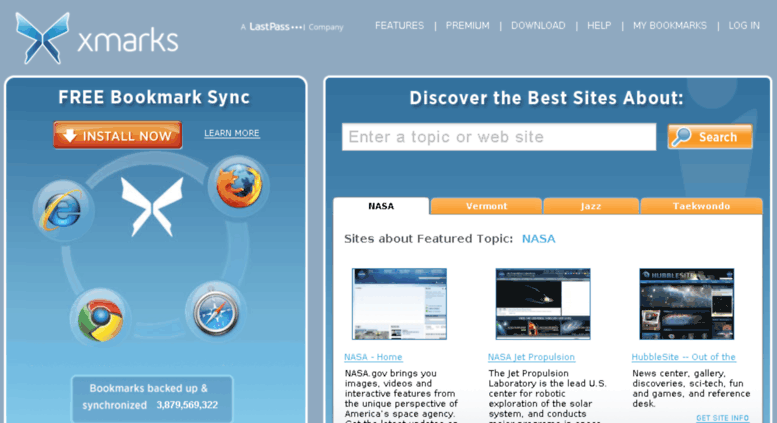Click the Xmarks butterfly logo in header
The height and width of the screenshot is (423, 777).
click(x=42, y=38)
